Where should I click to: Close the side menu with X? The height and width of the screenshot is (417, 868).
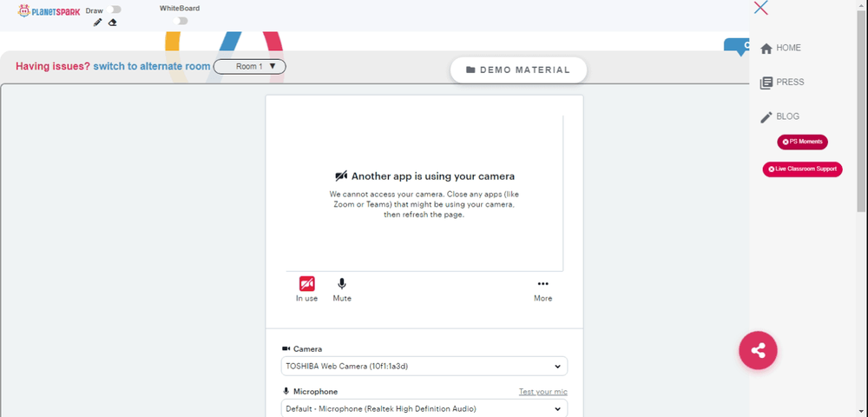(760, 8)
